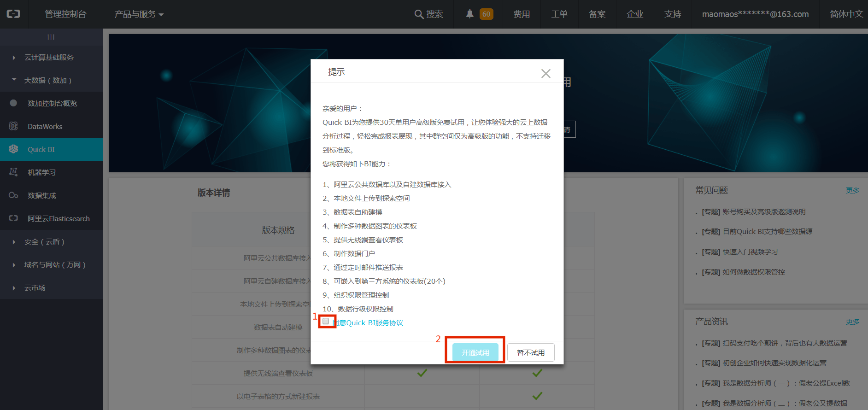Click '10、数据行级权限控制' text in dialog
Screen dimensions: 868x410
[x=358, y=309]
